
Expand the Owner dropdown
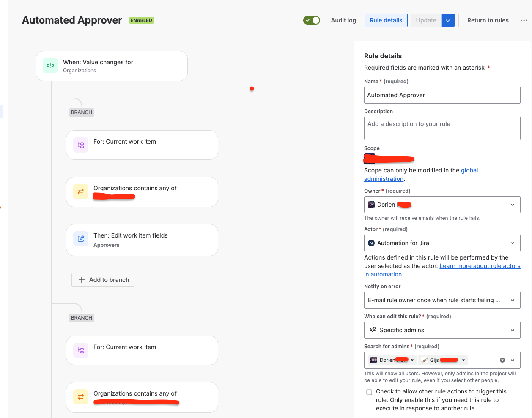tap(513, 205)
